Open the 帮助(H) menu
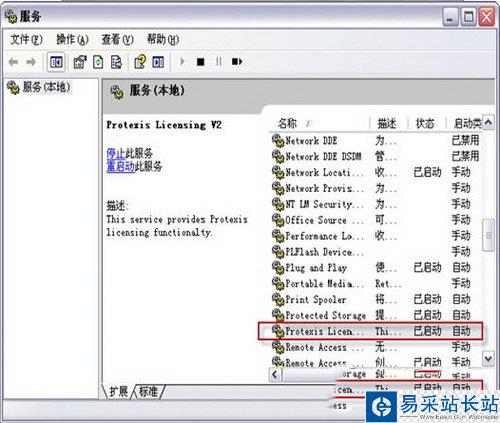This screenshot has width=500, height=423. coord(163,39)
